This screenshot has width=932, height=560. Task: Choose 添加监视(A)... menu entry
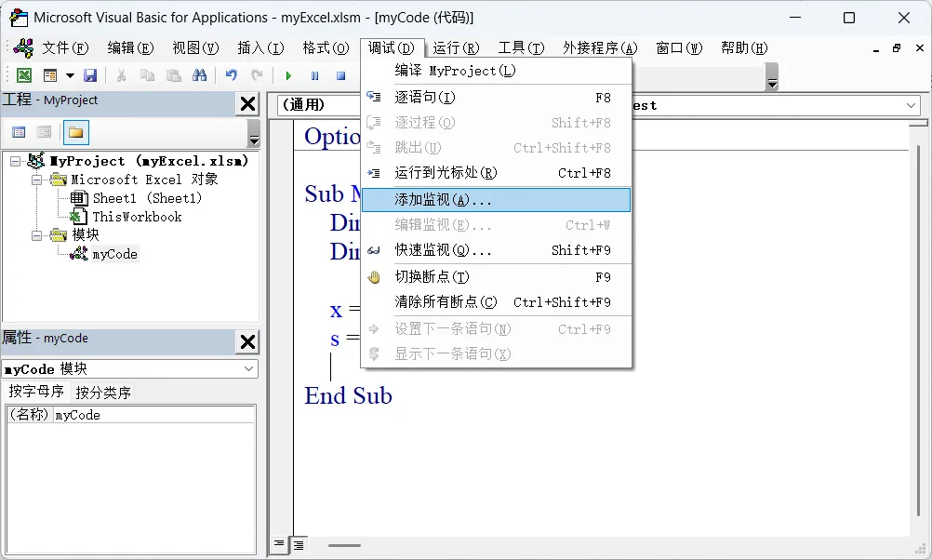(497, 200)
